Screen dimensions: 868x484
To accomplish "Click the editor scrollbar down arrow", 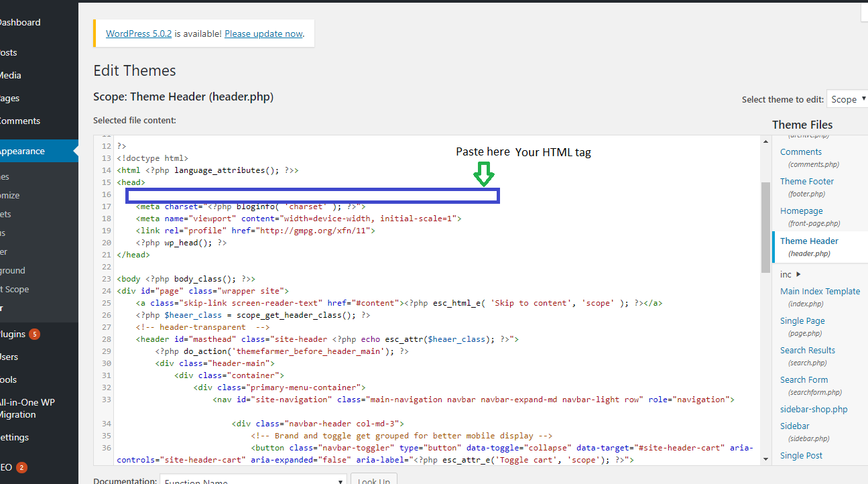I will tap(765, 459).
